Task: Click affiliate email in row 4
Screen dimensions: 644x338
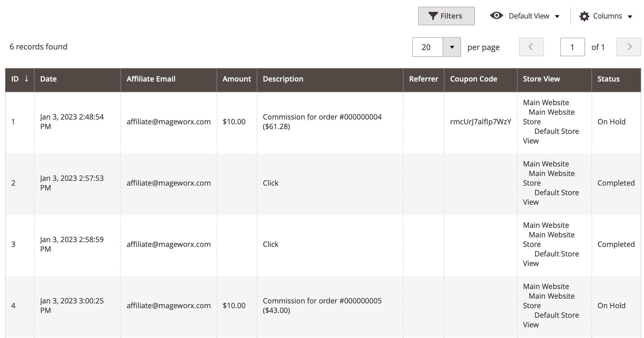Action: coord(169,306)
